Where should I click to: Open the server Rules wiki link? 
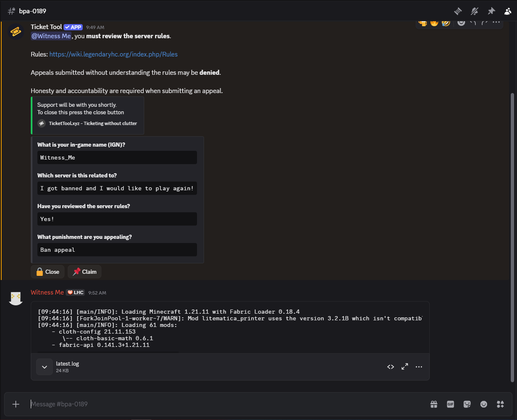pos(113,54)
